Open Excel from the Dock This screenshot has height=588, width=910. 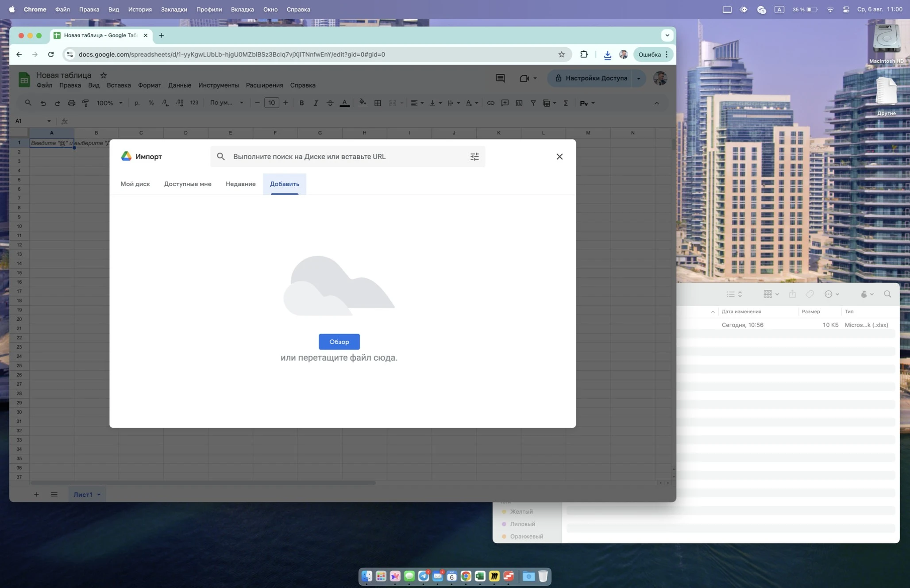coord(480,576)
